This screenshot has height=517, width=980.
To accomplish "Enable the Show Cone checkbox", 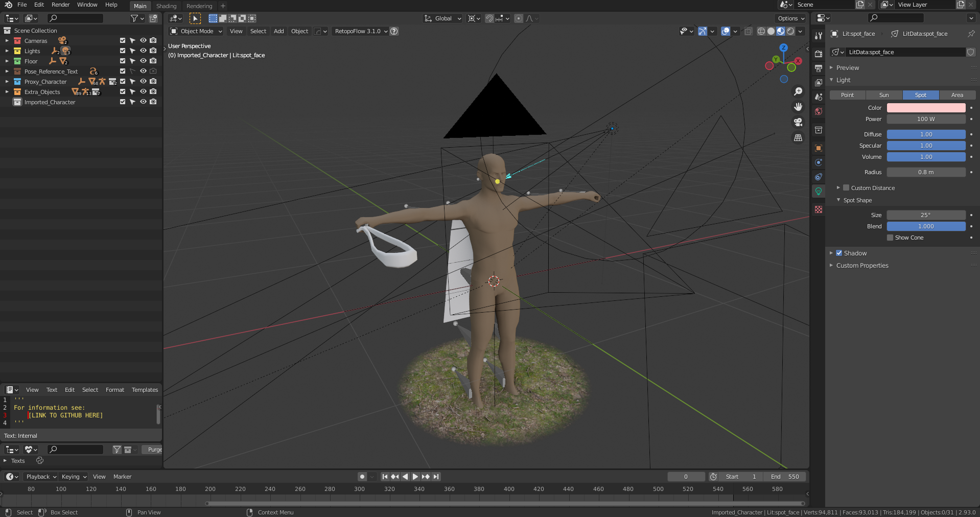I will coord(890,238).
